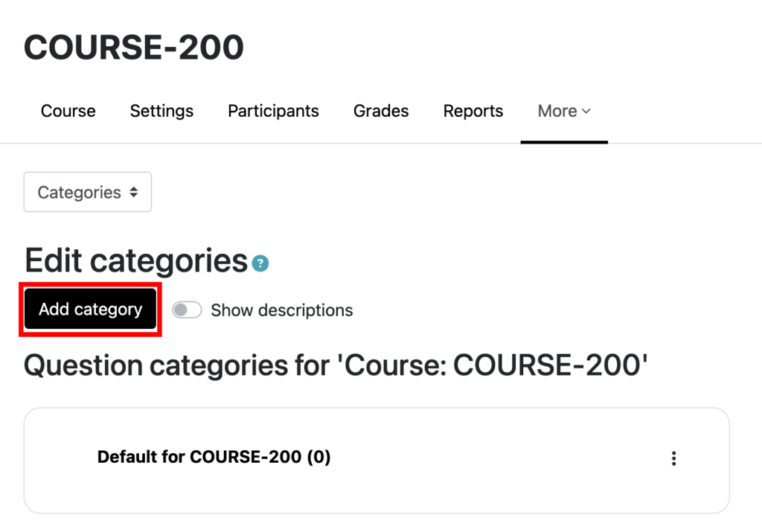The height and width of the screenshot is (532, 762).
Task: Open help for Edit categories
Action: pyautogui.click(x=260, y=263)
